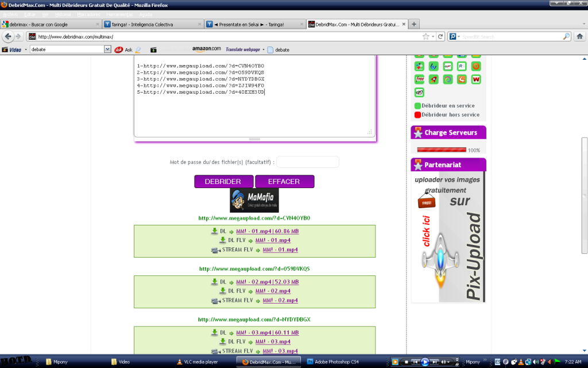Switch to Presentate en Sekai Taringa tab
588x368 pixels.
(x=254, y=24)
